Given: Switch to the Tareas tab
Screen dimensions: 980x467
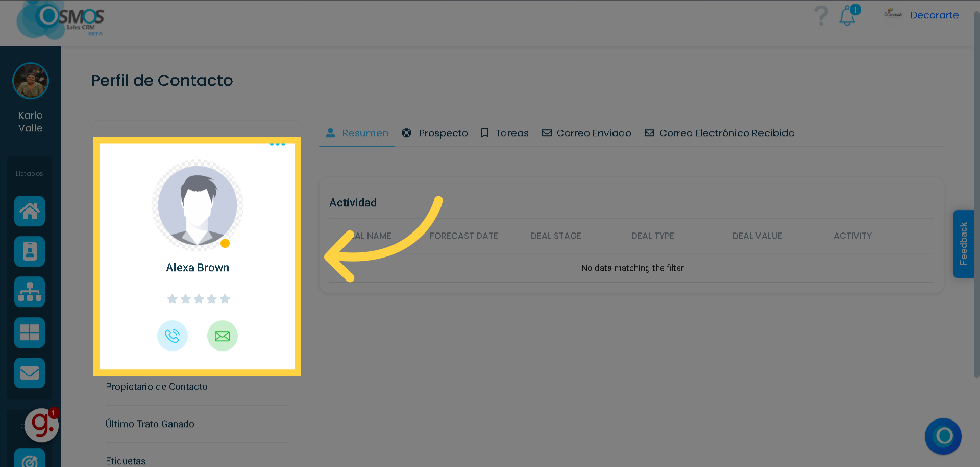Looking at the screenshot, I should 505,133.
